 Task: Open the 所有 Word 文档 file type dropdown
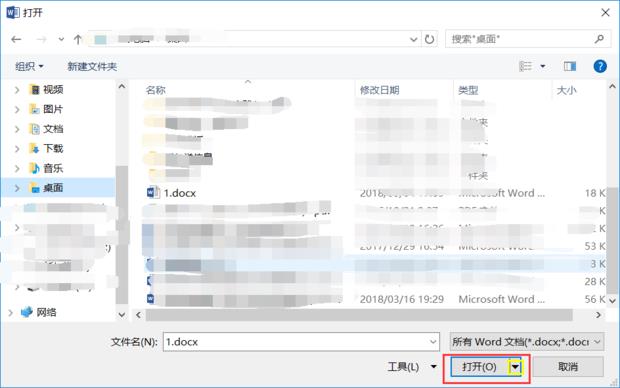click(527, 342)
